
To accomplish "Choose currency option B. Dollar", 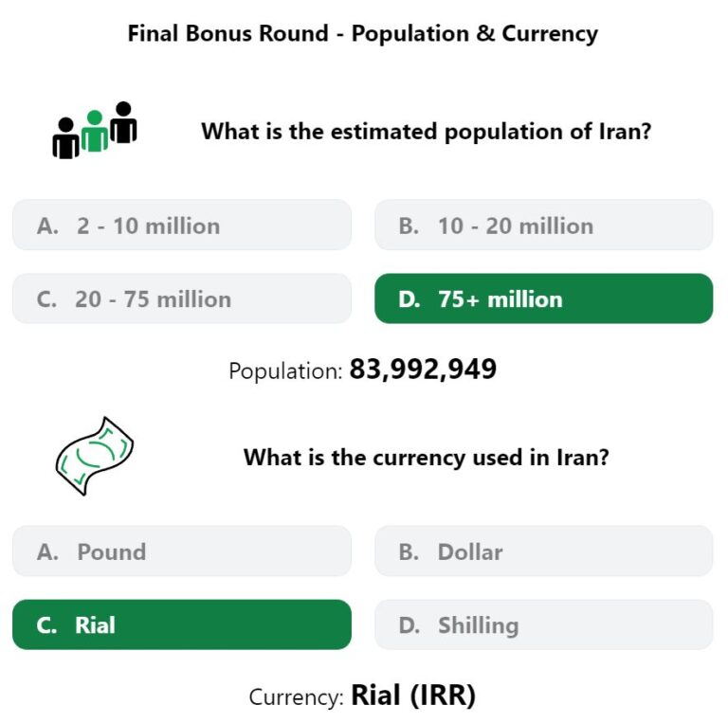I will pyautogui.click(x=544, y=551).
